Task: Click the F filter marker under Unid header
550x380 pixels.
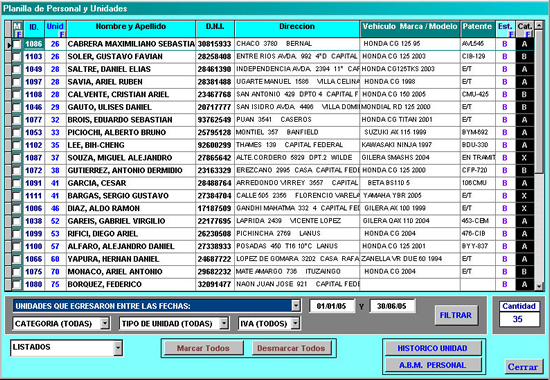Action: click(62, 34)
